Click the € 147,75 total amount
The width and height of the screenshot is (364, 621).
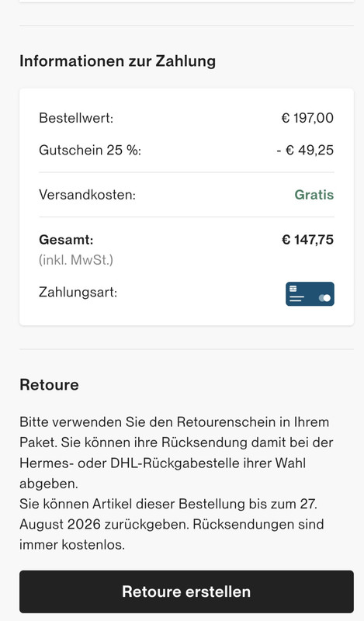point(308,240)
